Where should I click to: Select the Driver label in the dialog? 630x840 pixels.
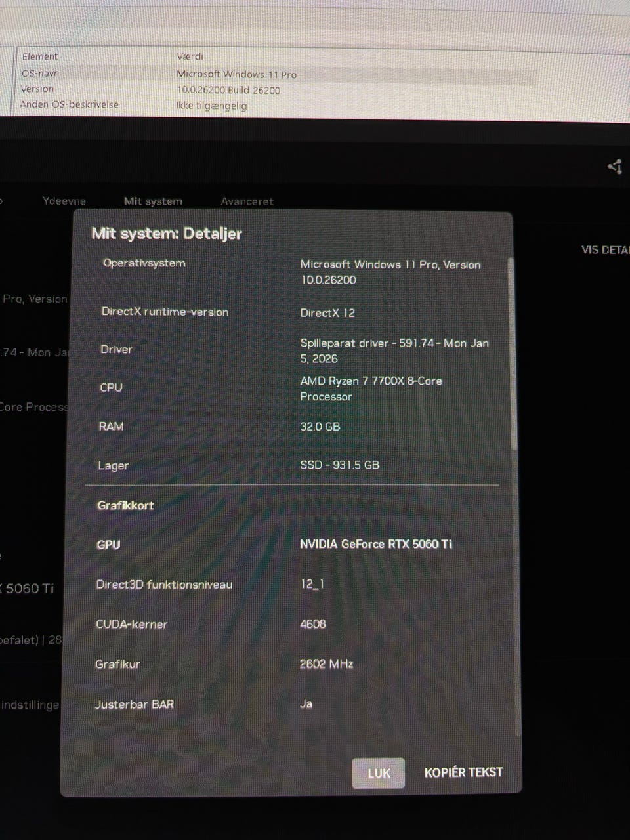[116, 349]
